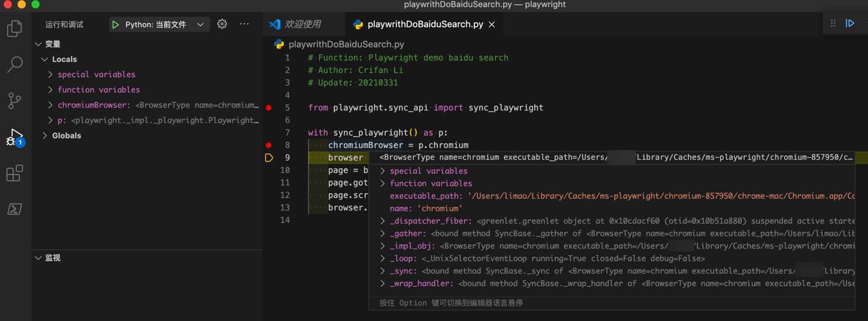This screenshot has height=321, width=868.
Task: Open the Run and Debug view
Action: (15, 137)
